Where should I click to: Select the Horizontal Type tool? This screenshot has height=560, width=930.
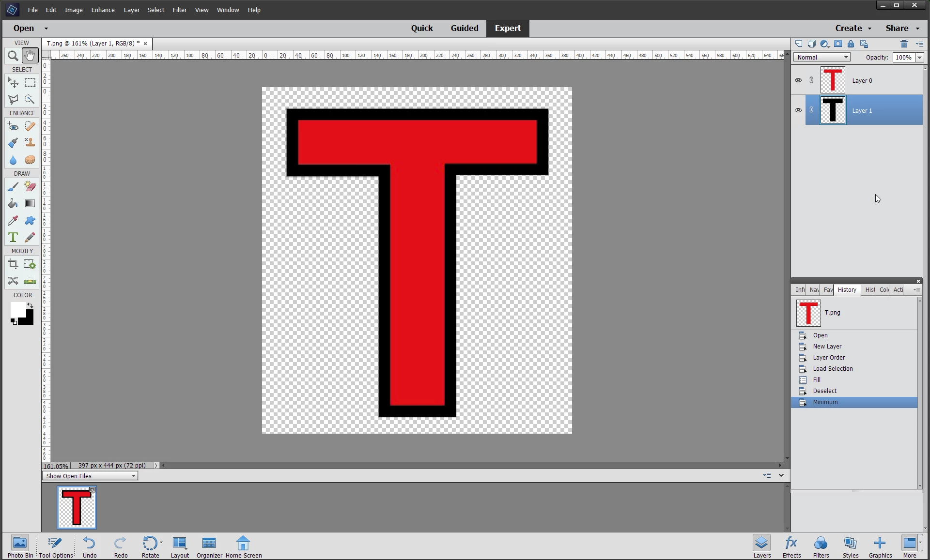coord(13,237)
